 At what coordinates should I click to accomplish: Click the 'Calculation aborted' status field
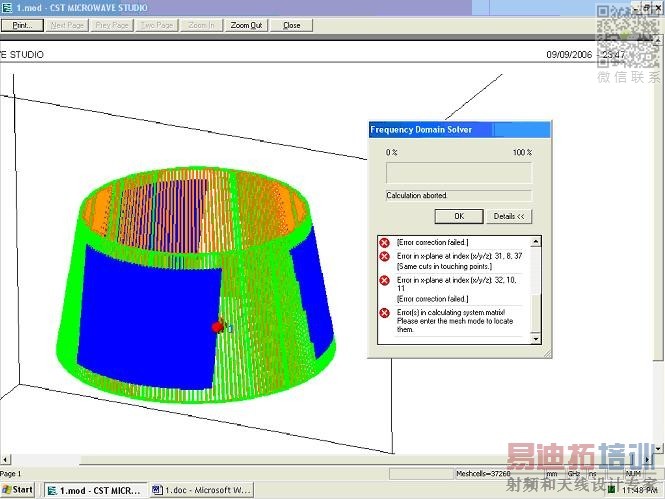459,195
